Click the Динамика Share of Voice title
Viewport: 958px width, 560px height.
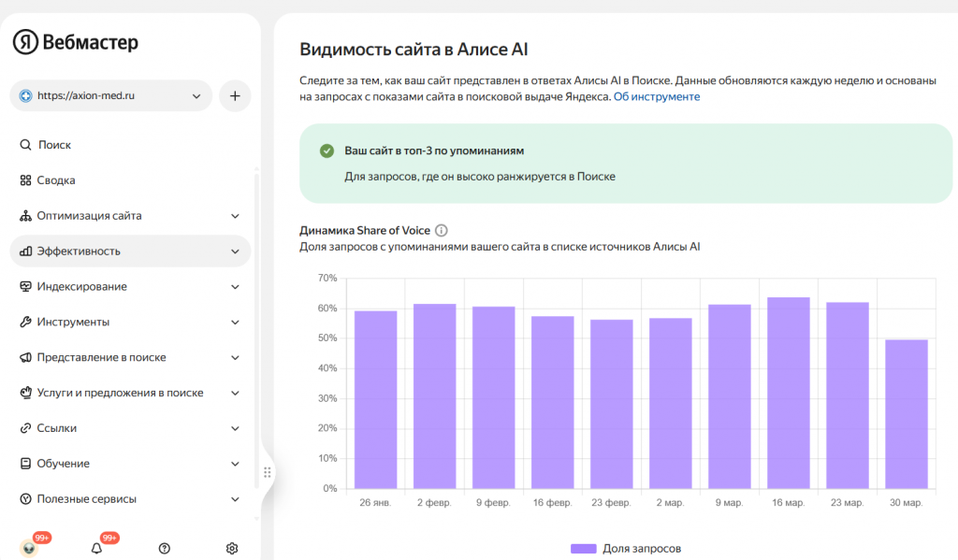(x=365, y=230)
